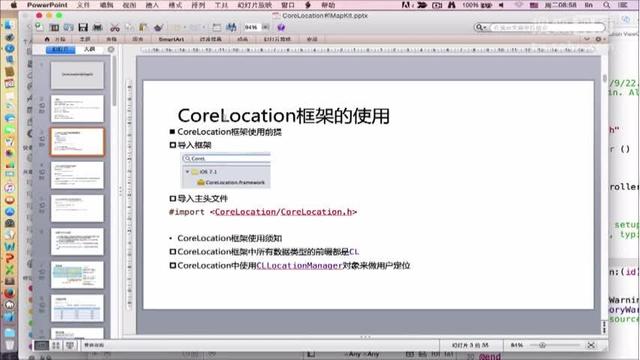Open Spotlight search in menu bar
Viewport: 640px width, 360px height.
point(607,5)
